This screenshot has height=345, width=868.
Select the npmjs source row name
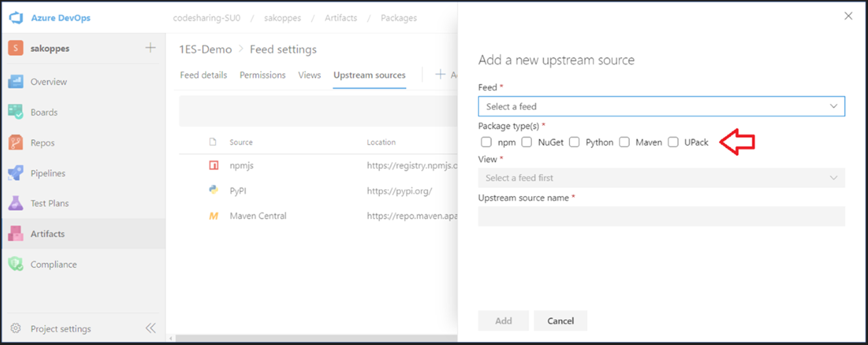(x=242, y=165)
